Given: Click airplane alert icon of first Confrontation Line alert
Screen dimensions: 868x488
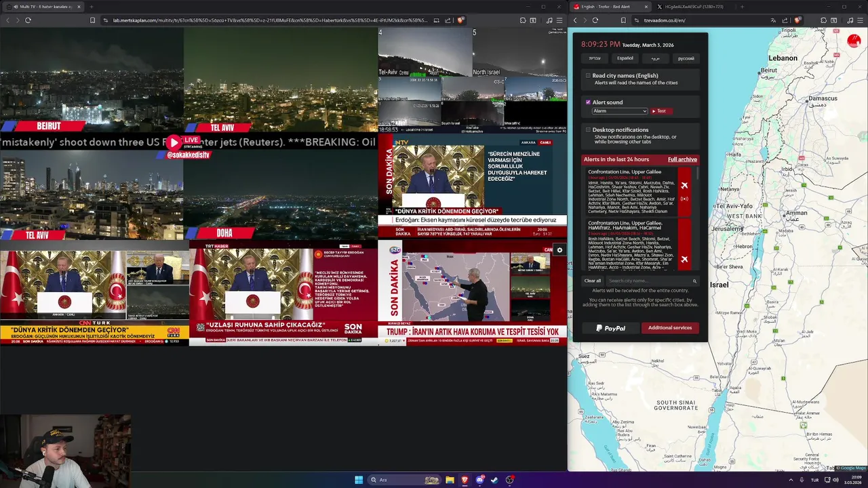Looking at the screenshot, I should (684, 186).
